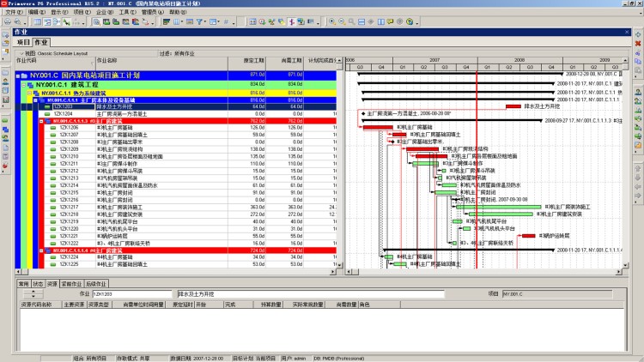Screen dimensions: 644x362
Task: Click the Zoom Out magnifier icon
Action: tap(342, 21)
